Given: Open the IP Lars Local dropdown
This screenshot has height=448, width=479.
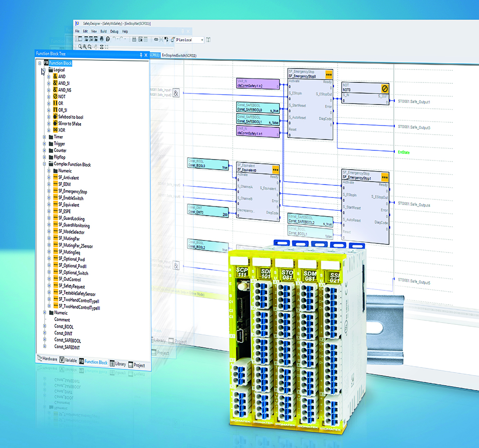Looking at the screenshot, I should tap(202, 40).
